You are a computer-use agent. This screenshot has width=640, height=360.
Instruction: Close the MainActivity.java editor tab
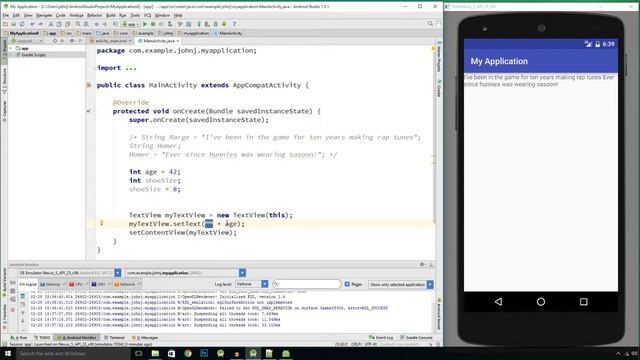(178, 41)
